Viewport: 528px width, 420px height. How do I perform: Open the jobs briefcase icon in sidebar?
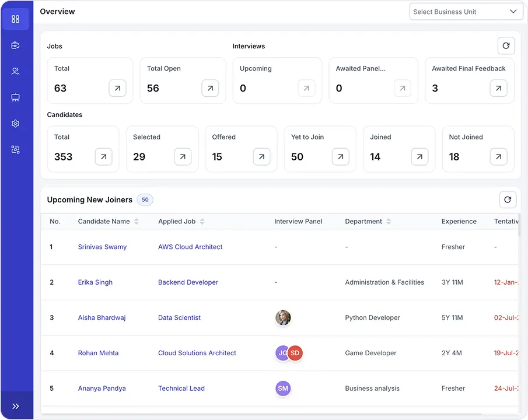click(x=16, y=45)
